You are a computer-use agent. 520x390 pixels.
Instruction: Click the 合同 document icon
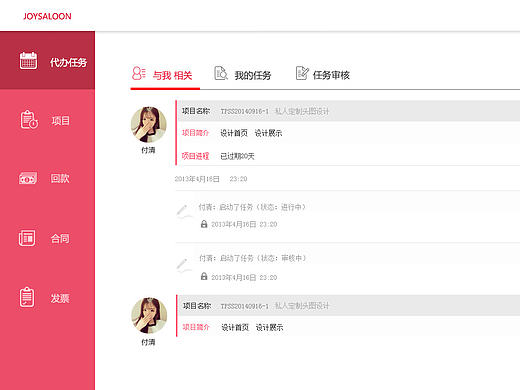coord(27,238)
